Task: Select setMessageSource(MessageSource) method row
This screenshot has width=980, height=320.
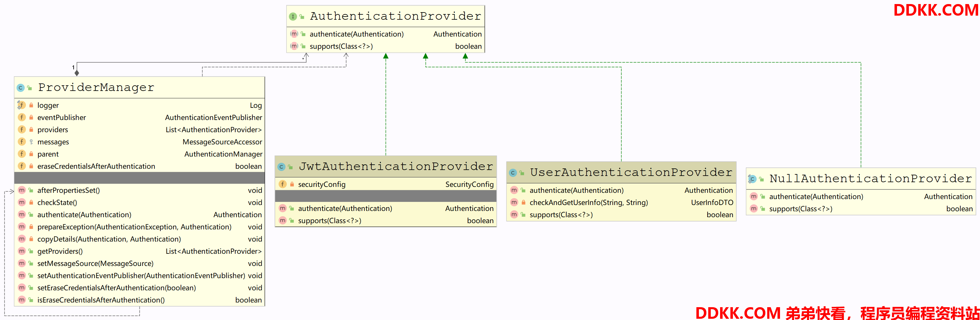Action: tap(95, 263)
